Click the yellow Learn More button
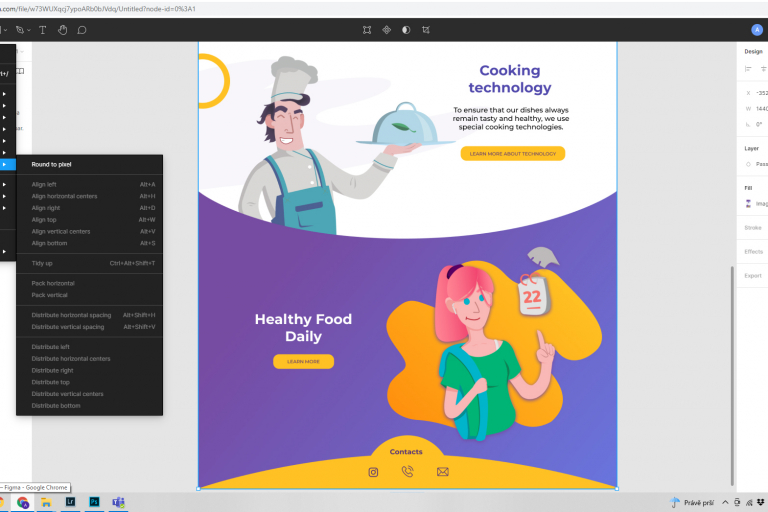 coord(303,361)
